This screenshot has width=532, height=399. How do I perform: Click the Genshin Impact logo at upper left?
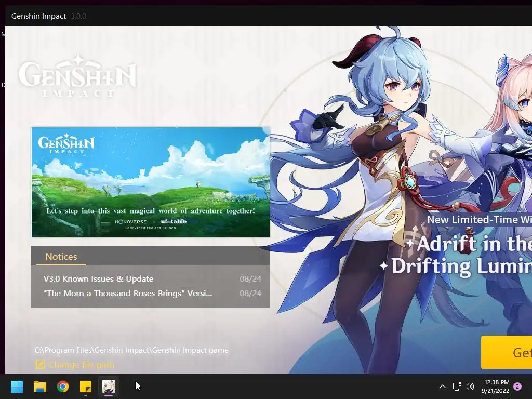(77, 76)
